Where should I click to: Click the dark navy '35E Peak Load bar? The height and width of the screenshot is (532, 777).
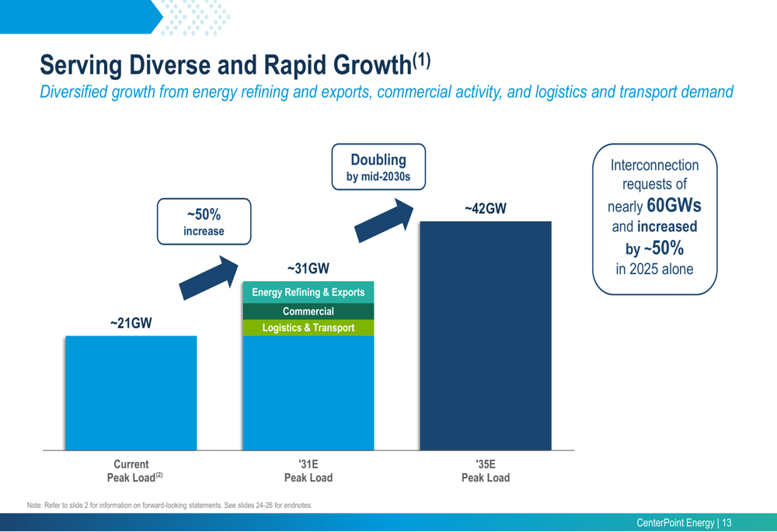pos(486,336)
